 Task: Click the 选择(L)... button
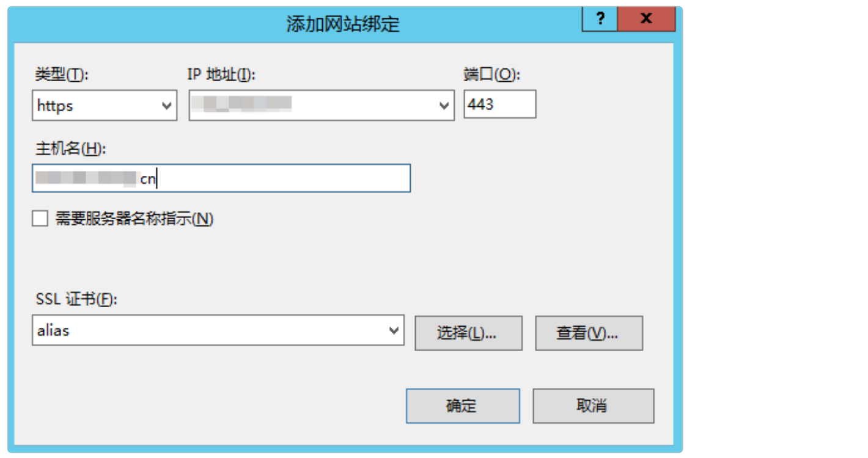(468, 333)
